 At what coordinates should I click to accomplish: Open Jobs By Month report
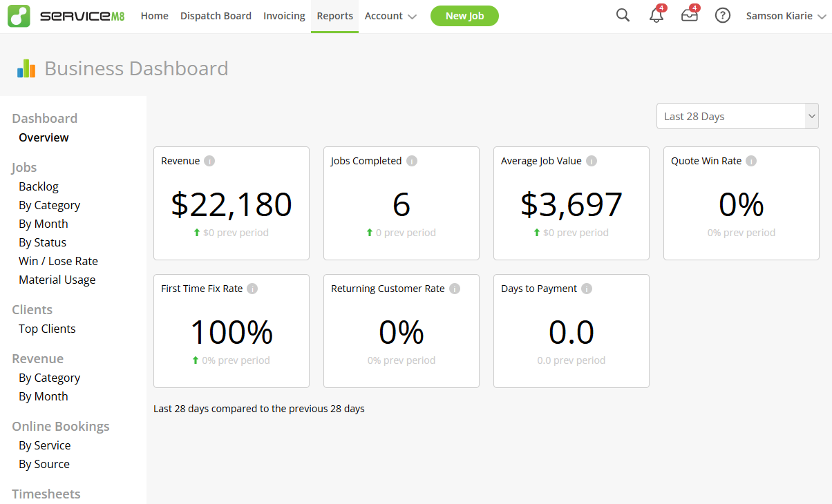click(44, 224)
